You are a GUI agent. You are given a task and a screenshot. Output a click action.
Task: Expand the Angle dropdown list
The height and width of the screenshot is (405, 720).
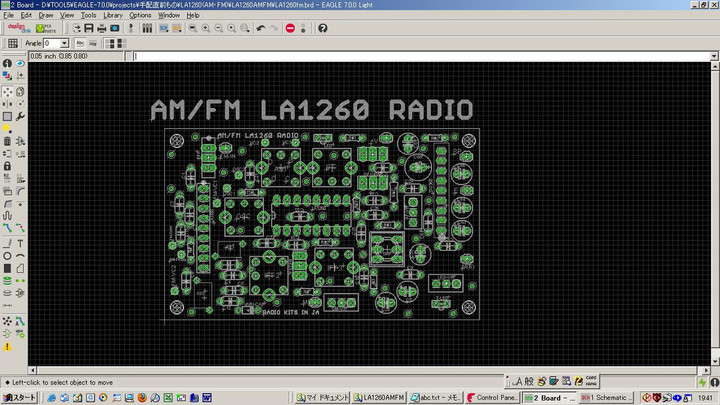[x=64, y=43]
